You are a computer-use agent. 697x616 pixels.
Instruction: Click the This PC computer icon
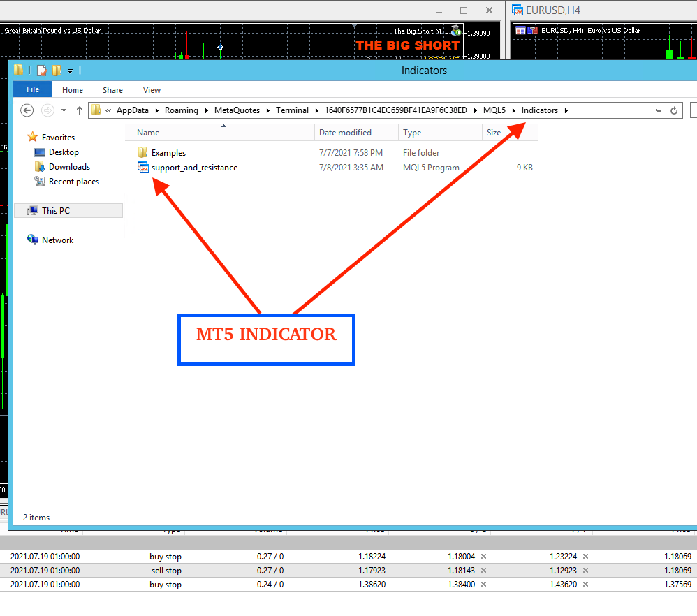pyautogui.click(x=32, y=210)
